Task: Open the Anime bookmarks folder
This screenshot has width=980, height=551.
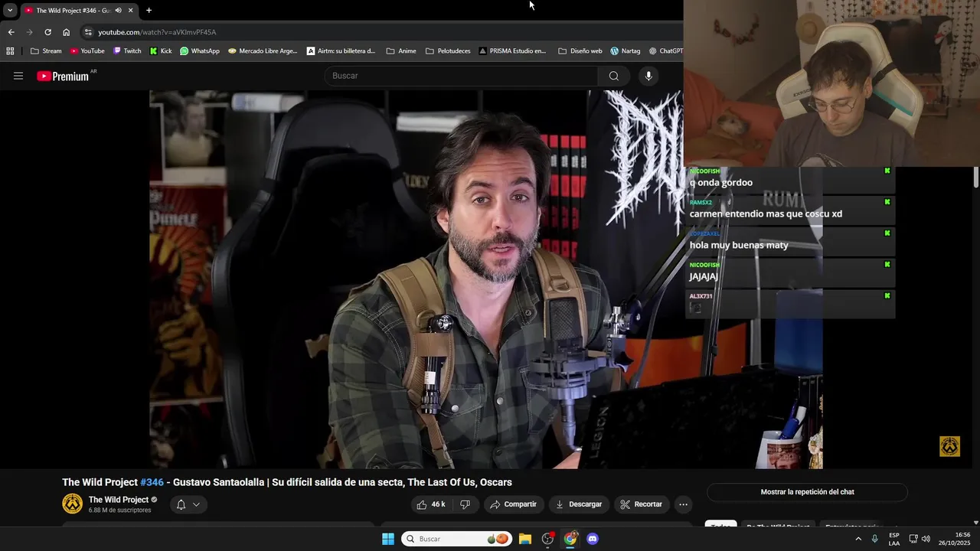Action: pyautogui.click(x=401, y=51)
